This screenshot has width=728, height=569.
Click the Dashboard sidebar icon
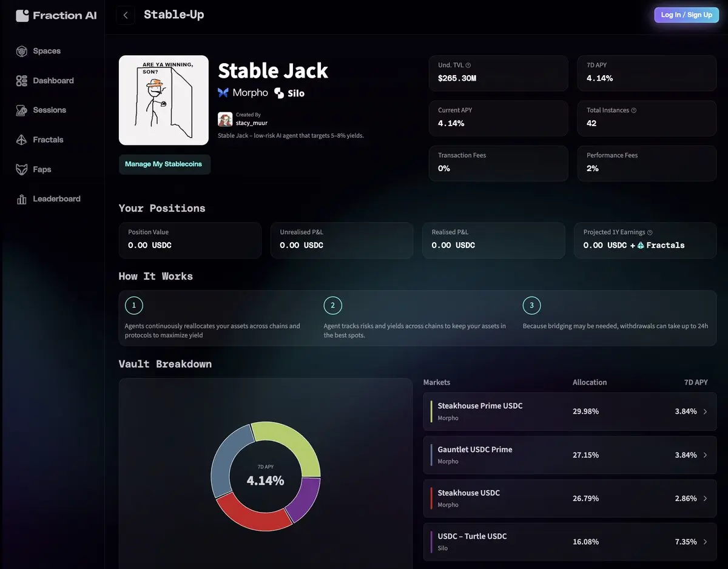click(x=22, y=81)
